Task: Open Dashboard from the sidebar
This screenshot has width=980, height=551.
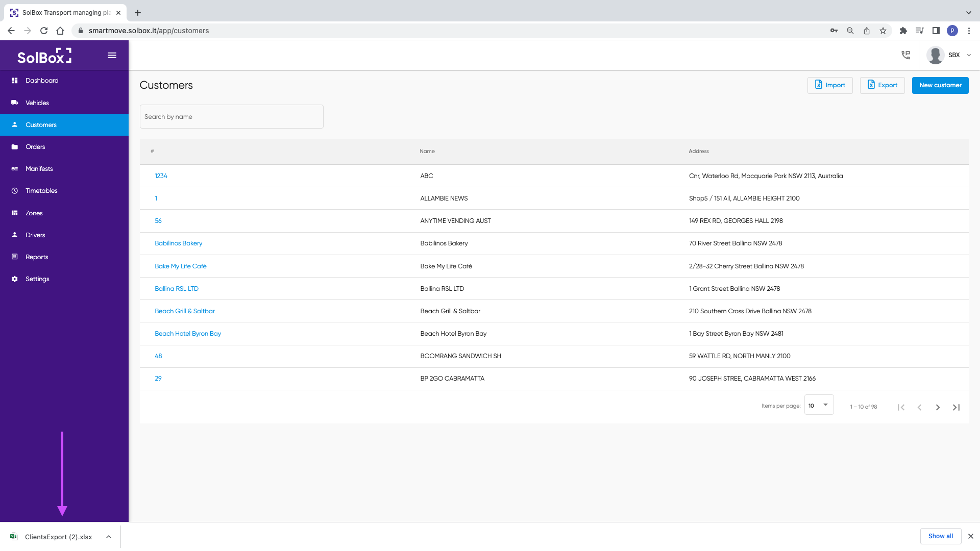Action: [x=64, y=81]
